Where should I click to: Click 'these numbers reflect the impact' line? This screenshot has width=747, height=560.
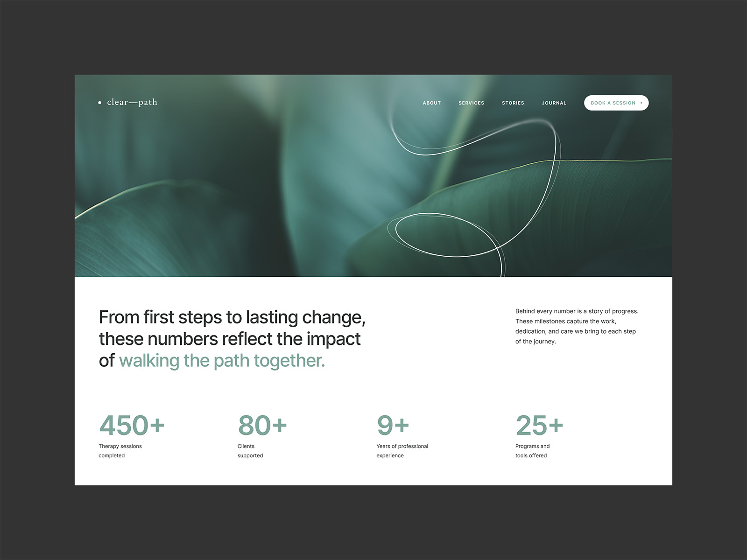[x=230, y=339]
